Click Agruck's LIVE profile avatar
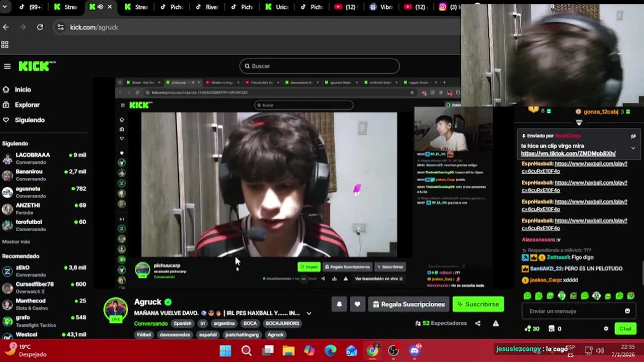This screenshot has height=362, width=644. [x=115, y=310]
